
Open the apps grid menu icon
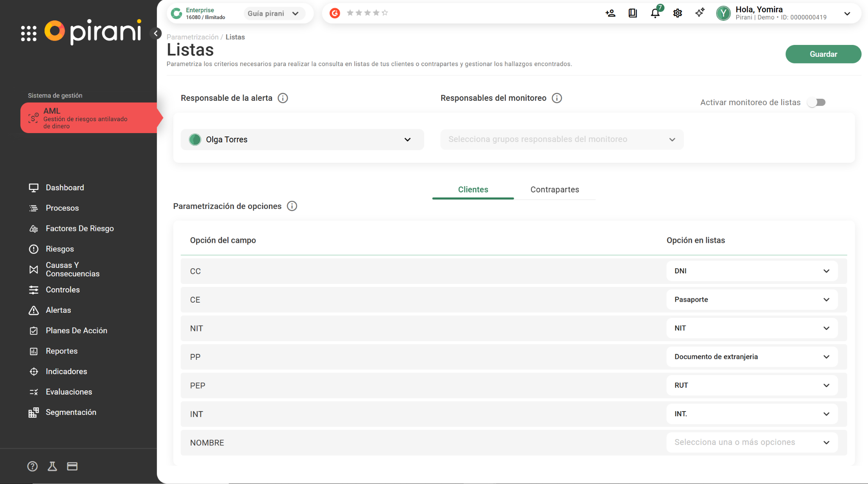pos(29,33)
